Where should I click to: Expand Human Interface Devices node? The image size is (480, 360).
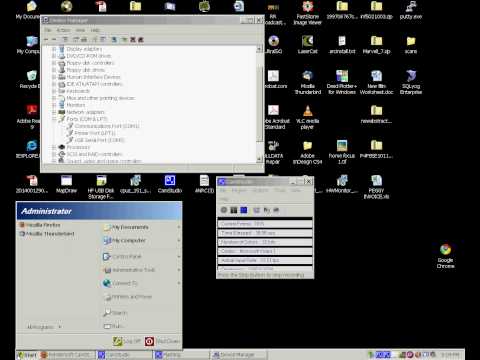(54, 77)
